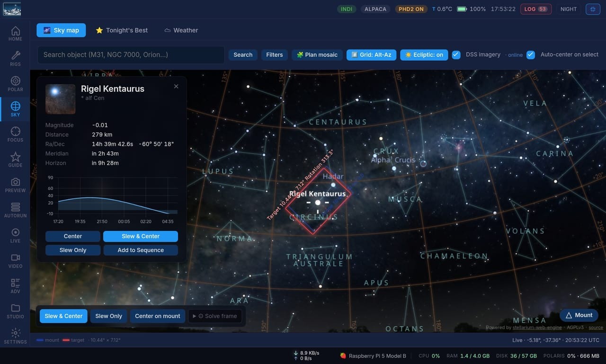This screenshot has width=606, height=364.
Task: Click the Rigel Kentaurus thumbnail image
Action: pos(60,99)
